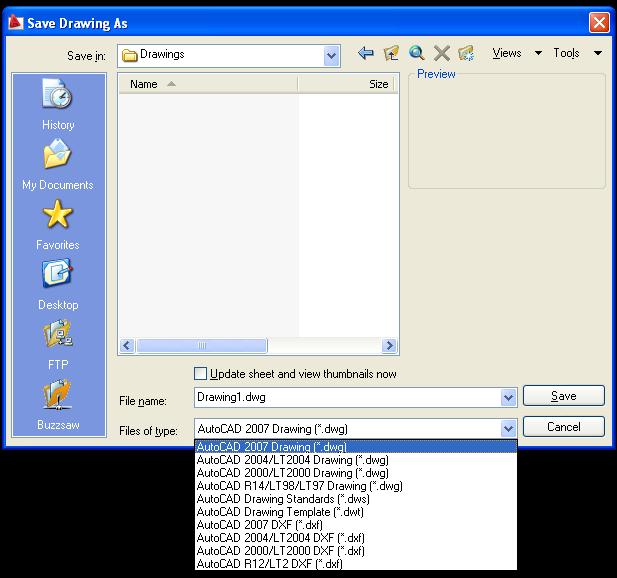Select AutoCAD 2004/LT2004 DXF (*.dxf)
Screen dimensions: 617x578
click(x=356, y=538)
